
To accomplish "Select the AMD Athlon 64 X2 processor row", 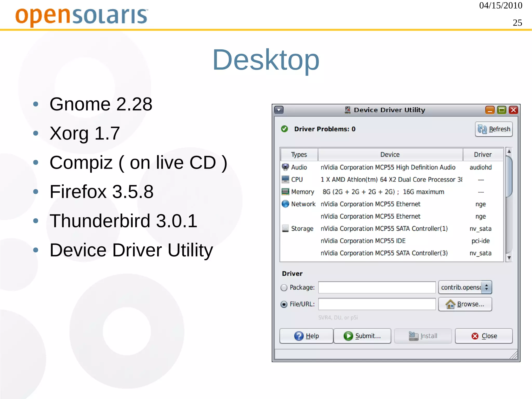I will pyautogui.click(x=392, y=179).
